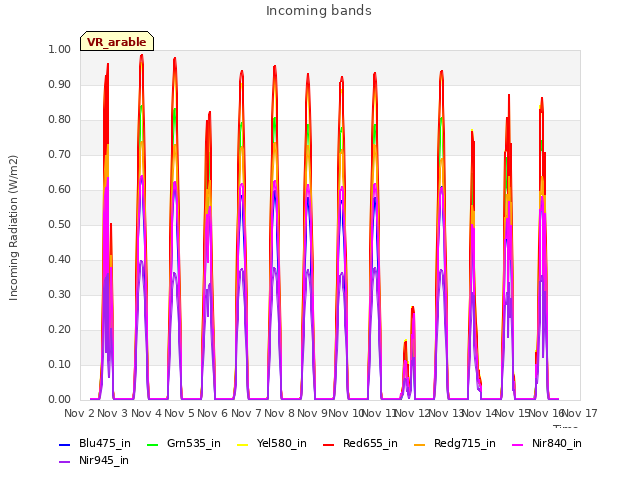Click the Nov 8 x-axis tick label
The width and height of the screenshot is (640, 480).
280,413
